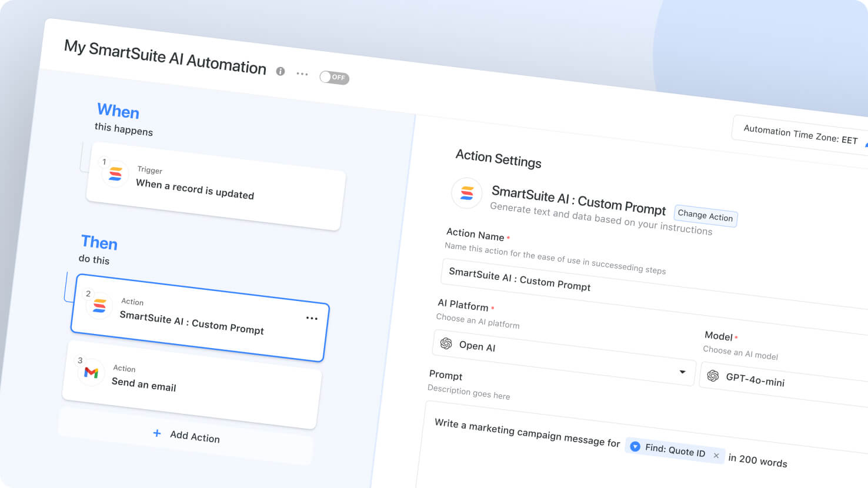Toggle the automation OFF switch
The width and height of the screenshot is (868, 488).
(334, 78)
